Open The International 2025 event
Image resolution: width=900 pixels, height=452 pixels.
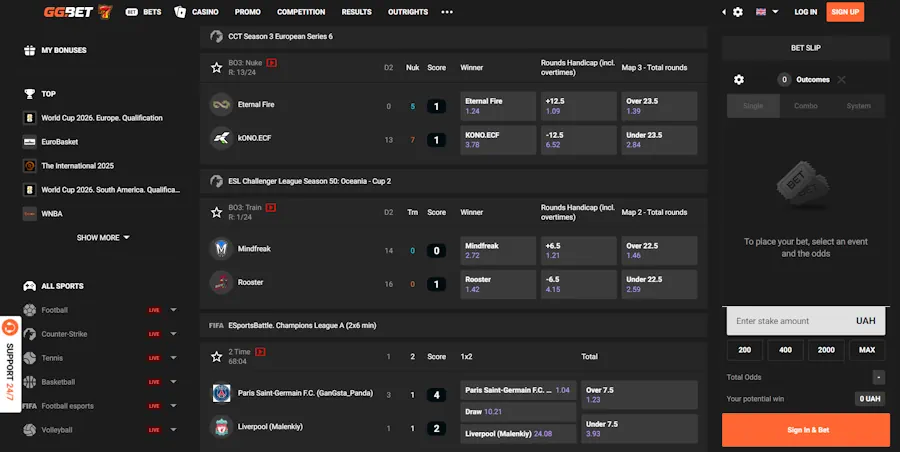tap(77, 166)
